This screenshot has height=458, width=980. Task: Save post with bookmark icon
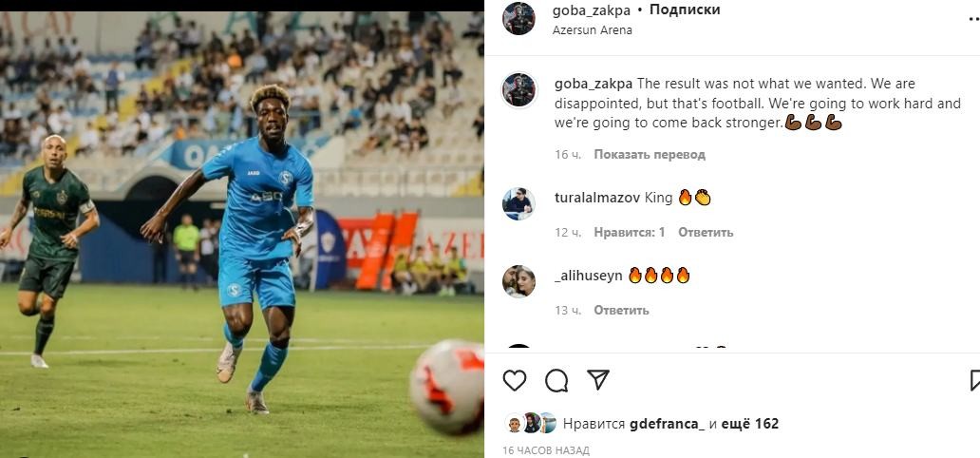(974, 380)
